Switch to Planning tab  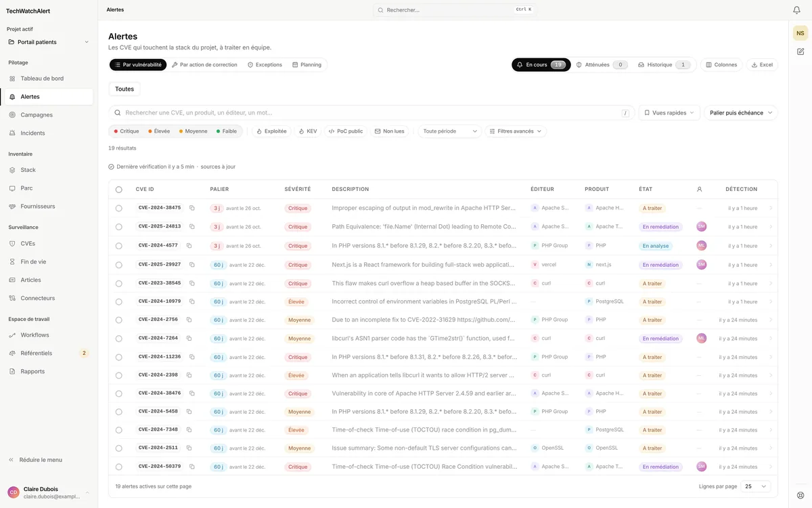307,65
